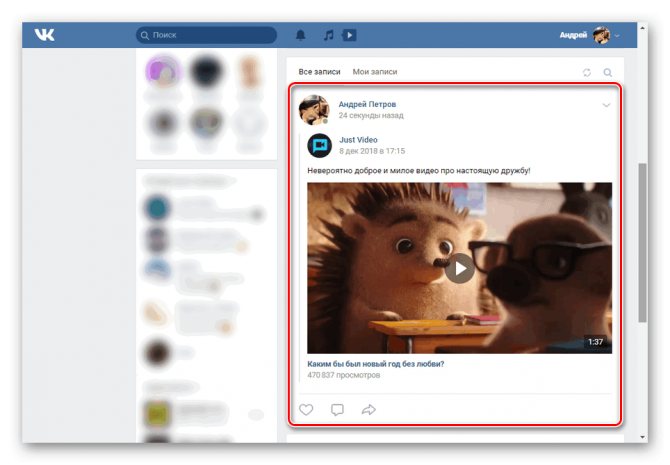
Task: Click the scrollbar down arrow
Action: pyautogui.click(x=642, y=437)
